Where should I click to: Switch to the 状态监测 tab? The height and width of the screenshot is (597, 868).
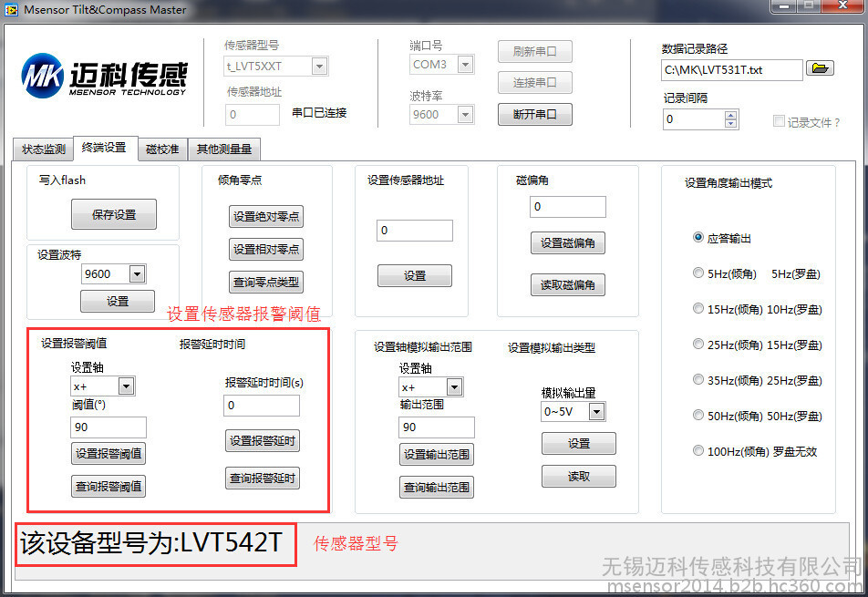43,149
